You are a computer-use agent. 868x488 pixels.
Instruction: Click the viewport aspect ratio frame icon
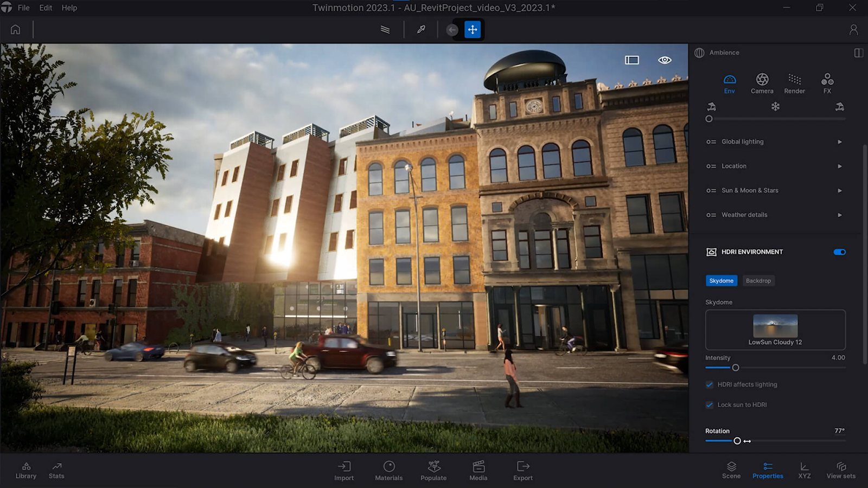632,60
